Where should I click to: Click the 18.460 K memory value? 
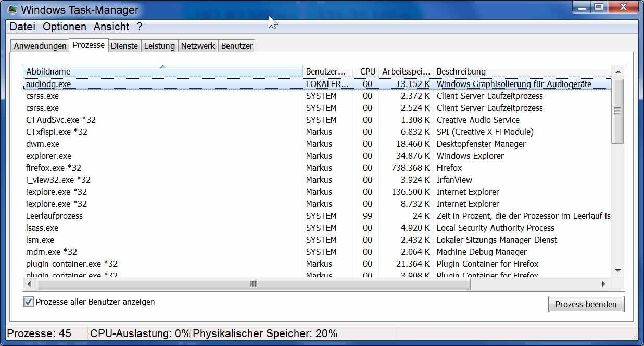[x=413, y=144]
